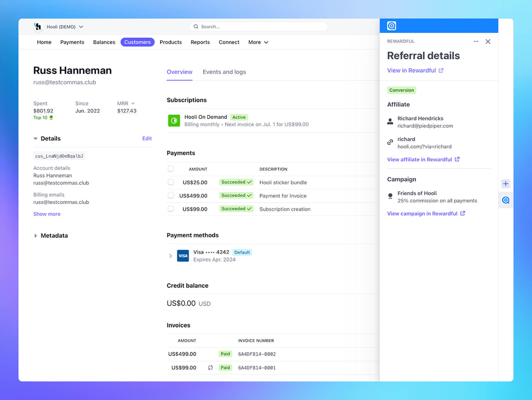Expand the Visa 4242 payment method
The height and width of the screenshot is (400, 532).
click(x=171, y=256)
